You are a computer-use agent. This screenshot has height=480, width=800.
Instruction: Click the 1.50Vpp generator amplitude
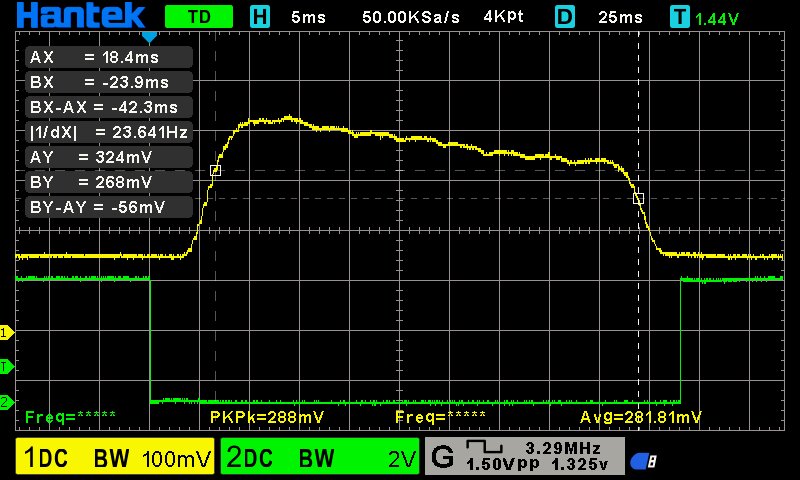point(503,464)
